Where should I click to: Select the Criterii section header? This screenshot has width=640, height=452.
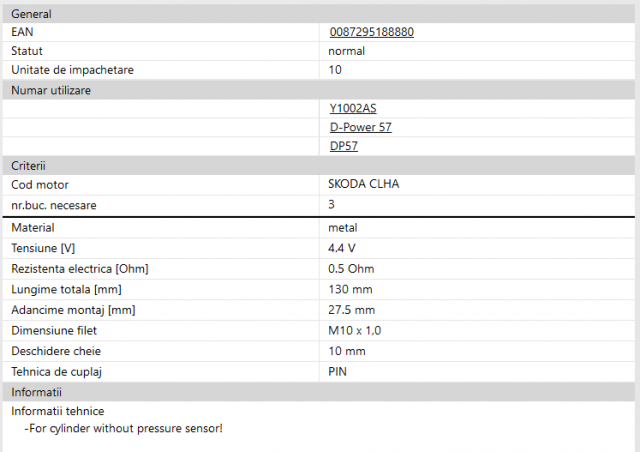pyautogui.click(x=29, y=165)
